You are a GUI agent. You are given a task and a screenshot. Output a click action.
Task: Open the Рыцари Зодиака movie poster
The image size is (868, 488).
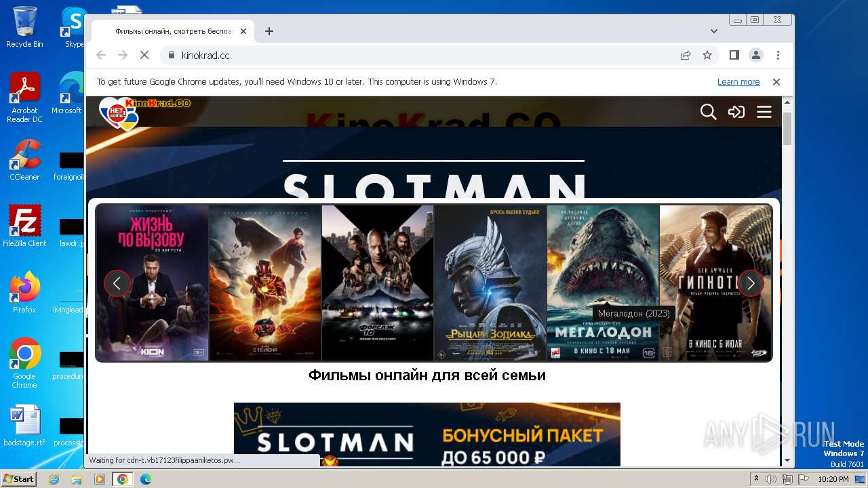pos(490,283)
